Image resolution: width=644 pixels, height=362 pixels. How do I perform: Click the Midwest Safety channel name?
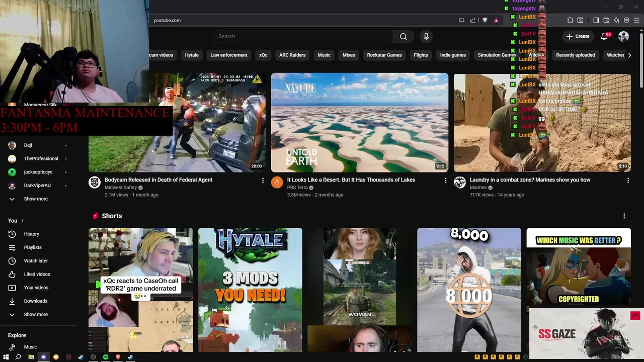(x=121, y=188)
